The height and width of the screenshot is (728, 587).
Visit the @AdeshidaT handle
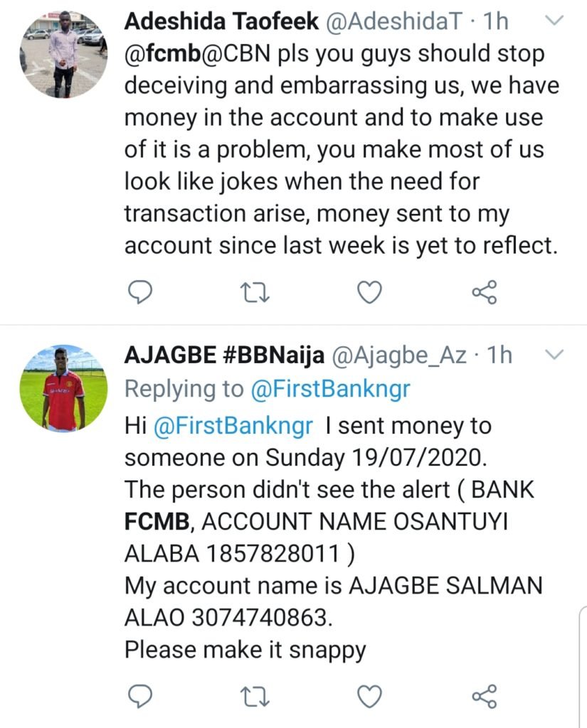point(400,22)
